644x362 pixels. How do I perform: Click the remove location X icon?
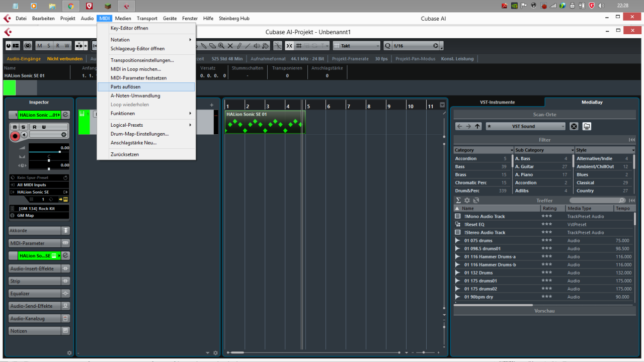pyautogui.click(x=574, y=126)
